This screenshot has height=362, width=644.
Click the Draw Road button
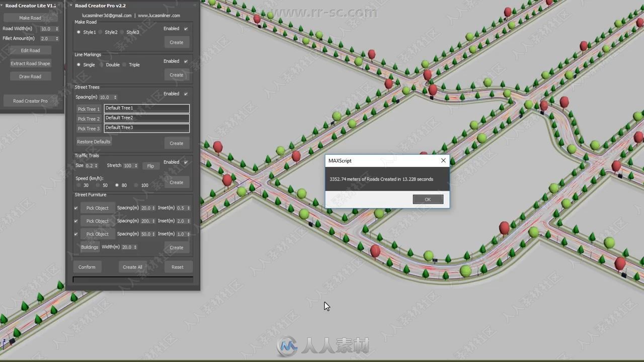[30, 76]
